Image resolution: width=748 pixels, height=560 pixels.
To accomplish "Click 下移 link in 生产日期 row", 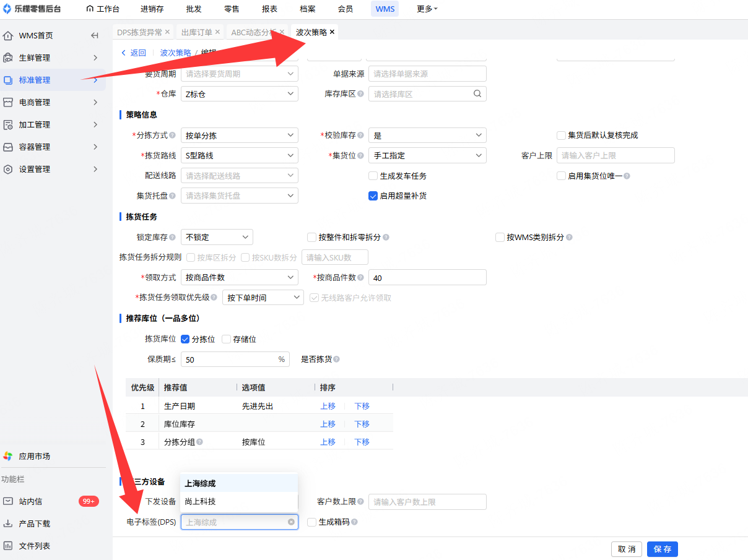I will coord(362,406).
